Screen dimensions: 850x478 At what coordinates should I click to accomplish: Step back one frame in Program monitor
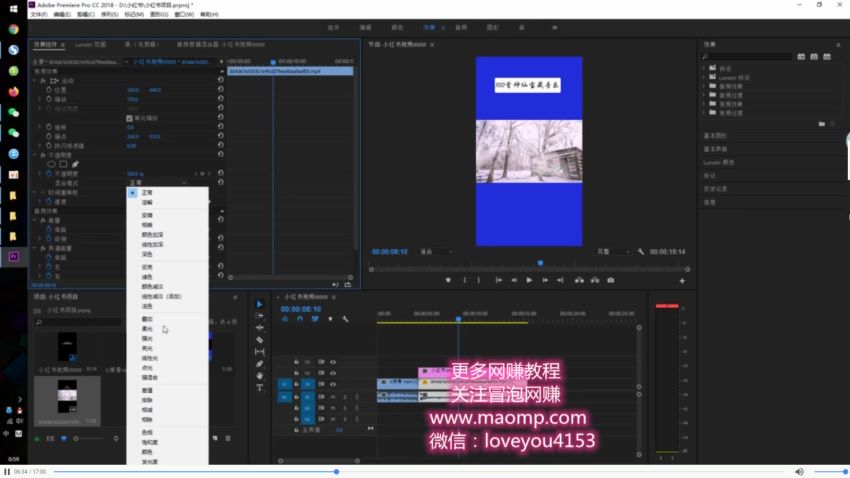[514, 280]
